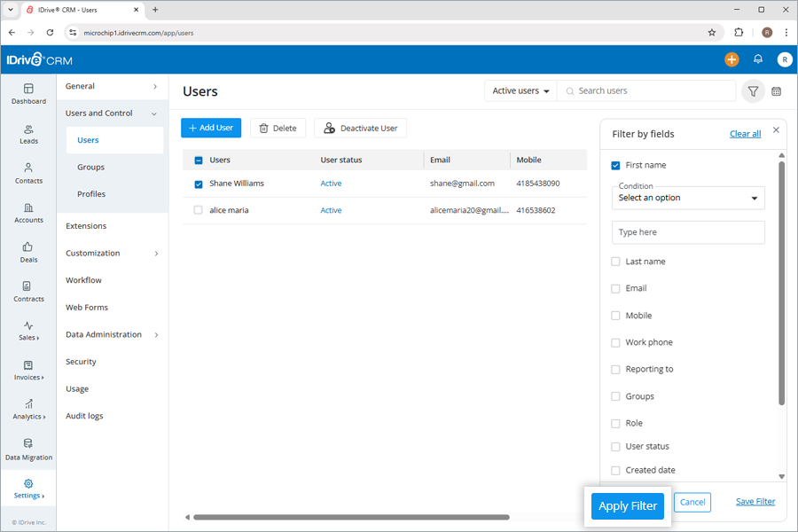This screenshot has height=532, width=798.
Task: Open the Active users dropdown
Action: [520, 90]
